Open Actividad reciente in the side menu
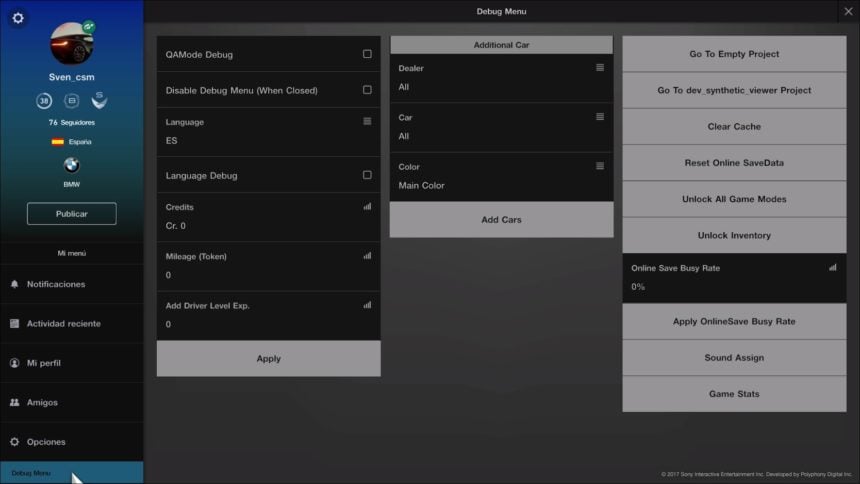 pos(72,324)
